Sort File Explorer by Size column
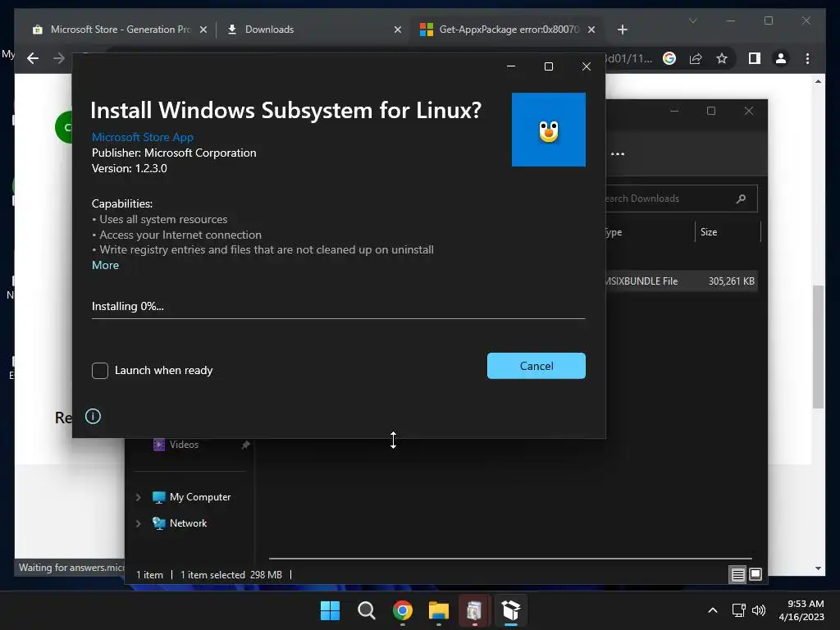This screenshot has width=840, height=630. pyautogui.click(x=728, y=232)
